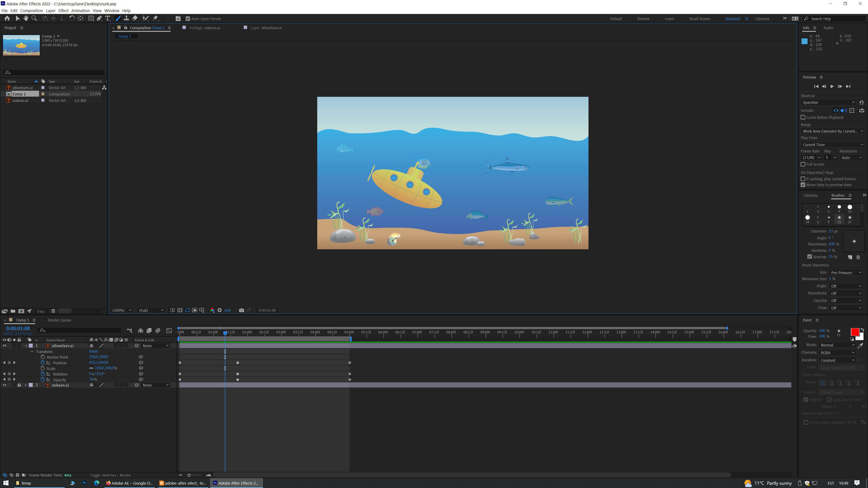Collapse the Transform property group
The height and width of the screenshot is (488, 868).
tap(32, 352)
